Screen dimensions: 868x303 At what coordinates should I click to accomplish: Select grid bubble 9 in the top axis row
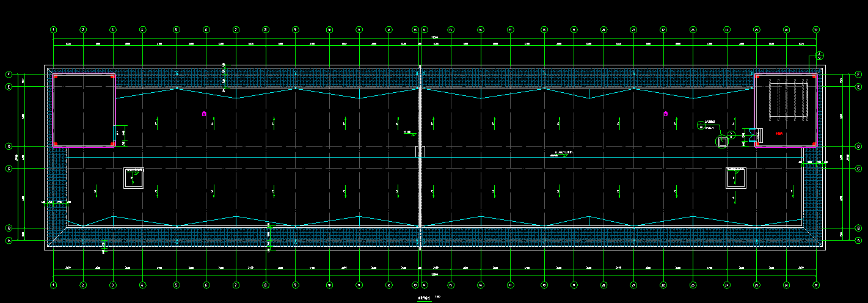tap(296, 29)
